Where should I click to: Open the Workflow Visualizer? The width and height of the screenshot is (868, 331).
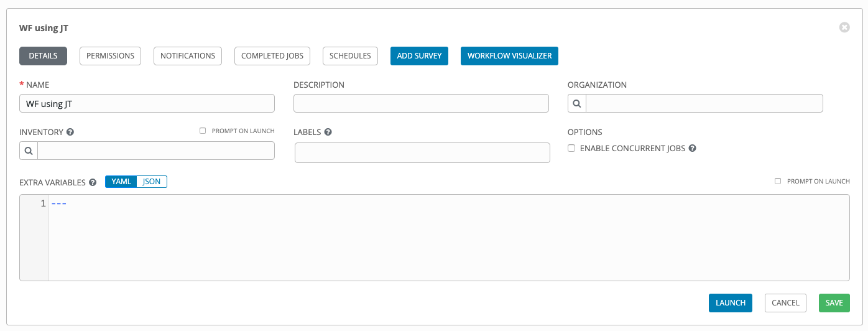pos(509,56)
